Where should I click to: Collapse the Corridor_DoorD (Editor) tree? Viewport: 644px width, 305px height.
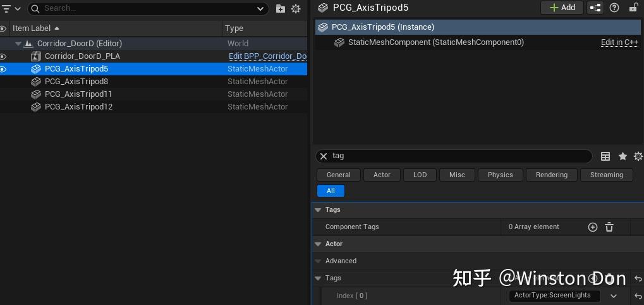18,44
